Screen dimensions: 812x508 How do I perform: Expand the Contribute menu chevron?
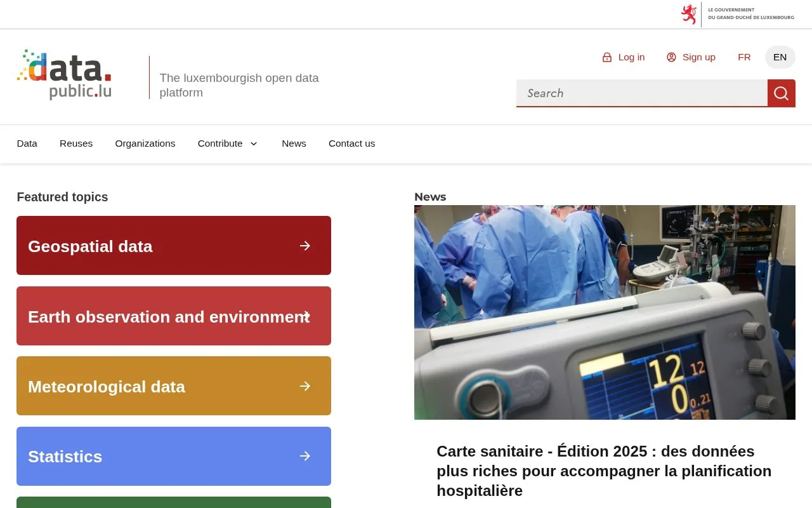[x=254, y=144]
